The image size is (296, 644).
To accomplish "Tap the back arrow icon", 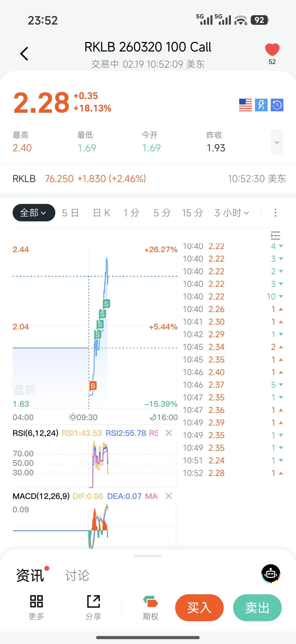I will [x=24, y=54].
